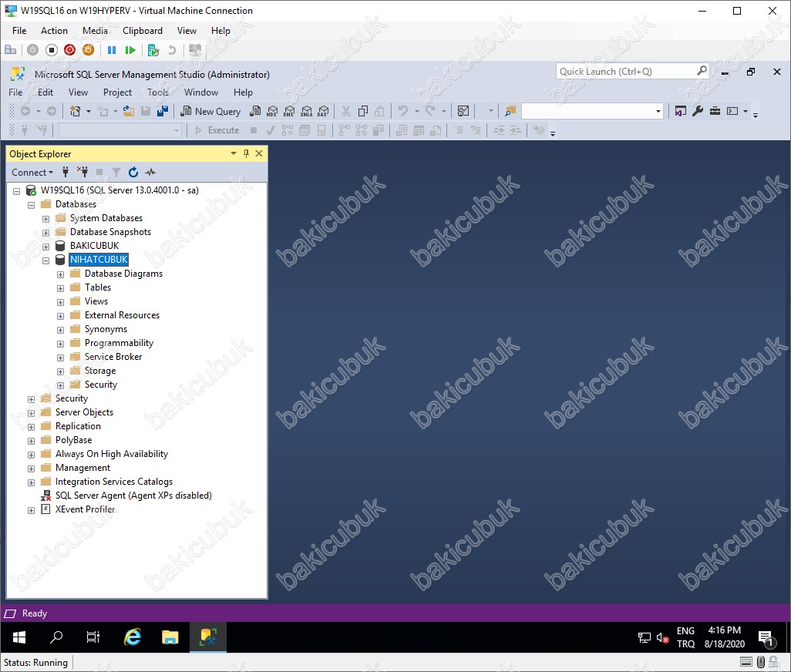
Task: Send Ctrl+Alt+Delete using the VM toolbar icon
Action: (10, 50)
